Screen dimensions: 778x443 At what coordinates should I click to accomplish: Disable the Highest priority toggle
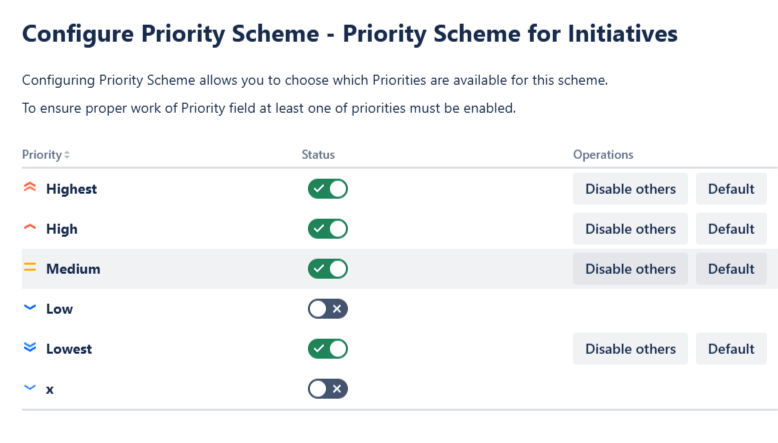(327, 189)
